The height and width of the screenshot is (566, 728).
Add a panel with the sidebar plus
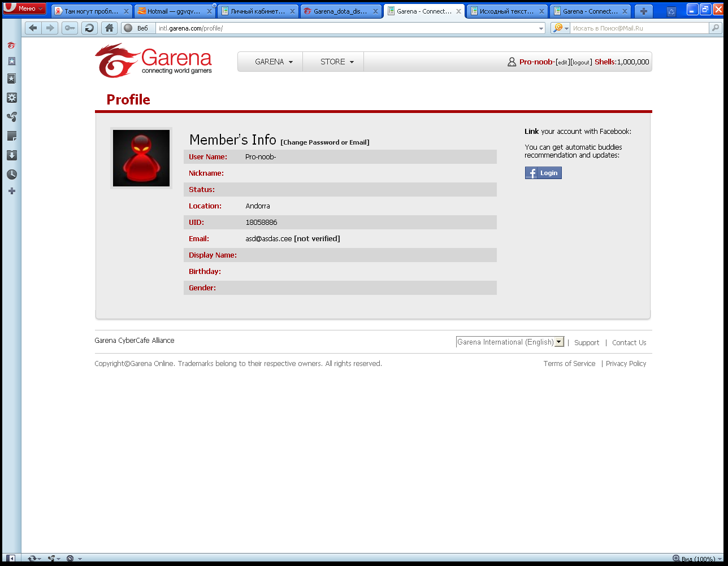(11, 191)
